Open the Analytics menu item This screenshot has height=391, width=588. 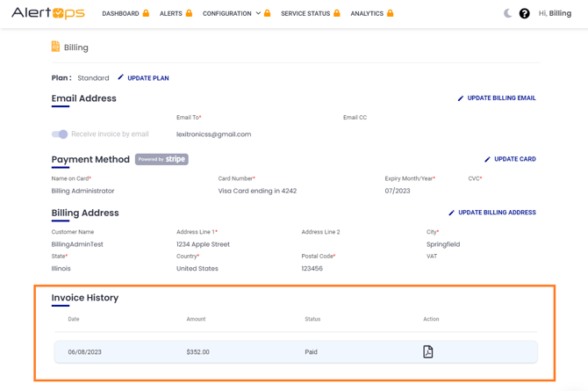tap(366, 13)
